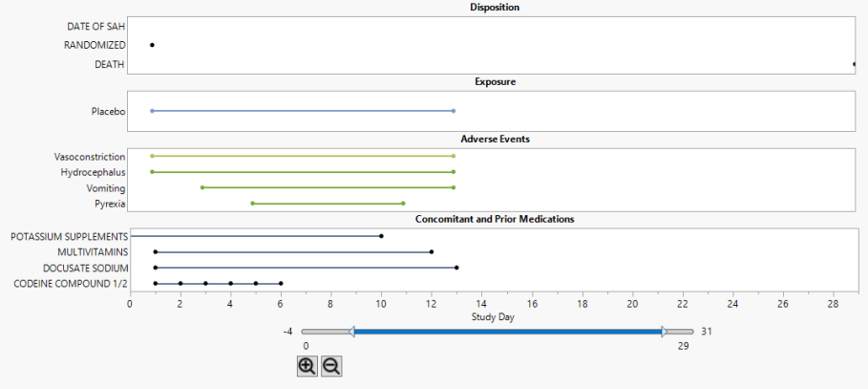Click the DEATH event dot near day 29
Image resolution: width=868 pixels, height=389 pixels.
click(x=856, y=64)
